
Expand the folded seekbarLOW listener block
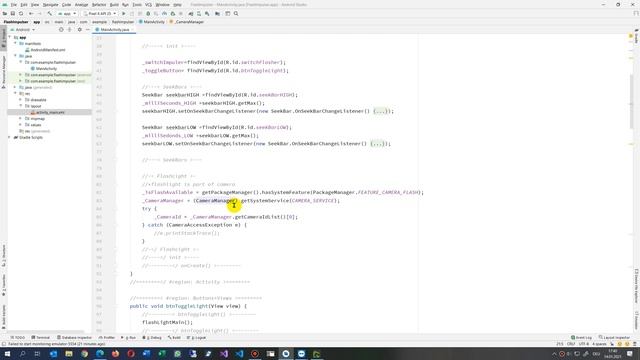pos(377,144)
